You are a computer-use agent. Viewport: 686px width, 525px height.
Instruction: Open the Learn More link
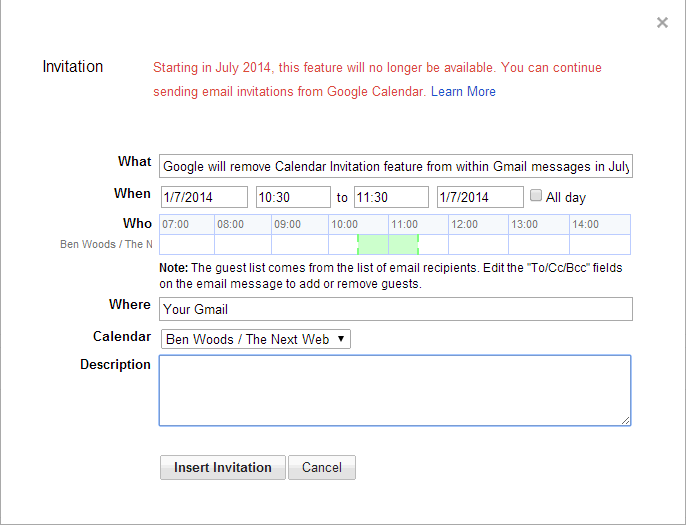[463, 91]
